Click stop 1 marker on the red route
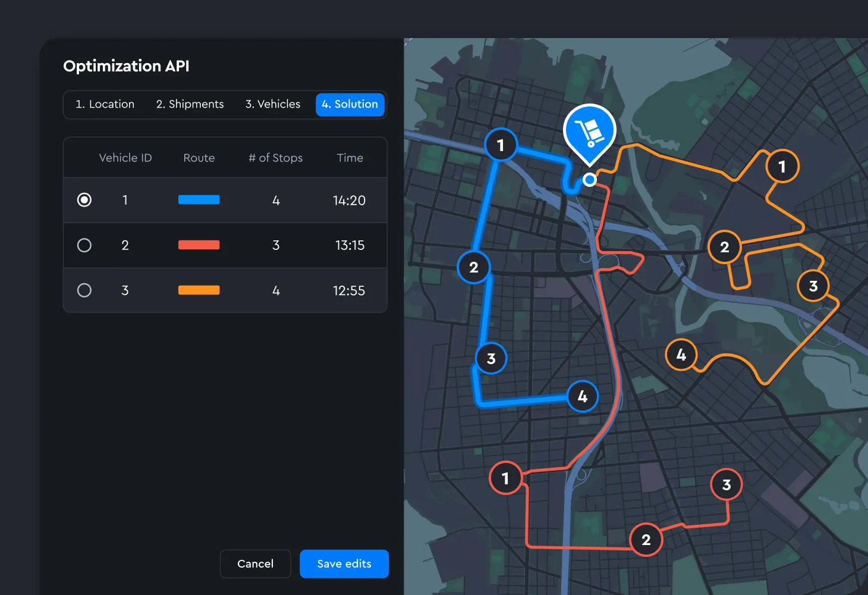The width and height of the screenshot is (868, 595). [505, 478]
